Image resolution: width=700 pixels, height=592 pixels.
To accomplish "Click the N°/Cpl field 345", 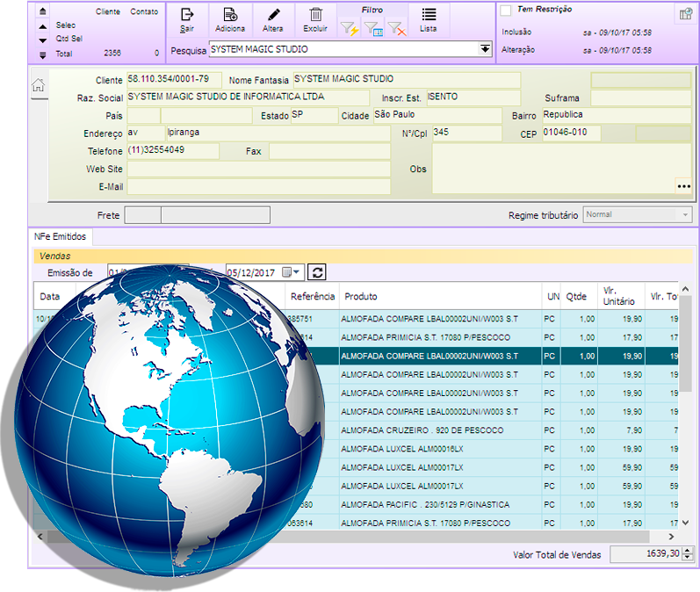I will [467, 133].
